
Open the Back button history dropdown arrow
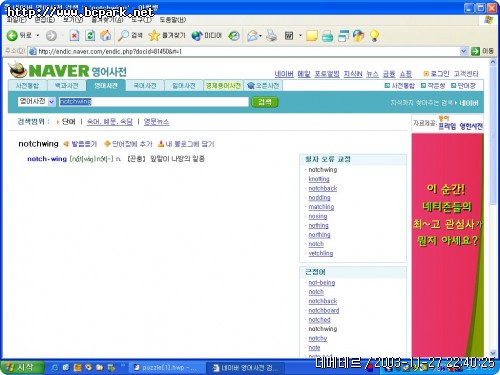(38, 35)
